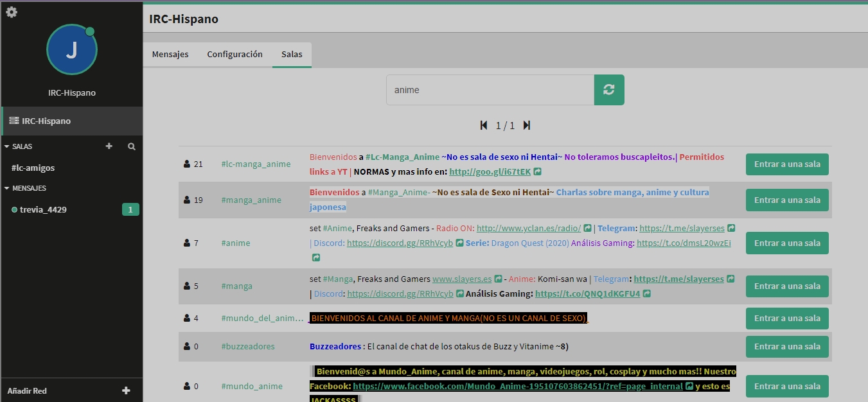The width and height of the screenshot is (868, 402).
Task: Open the Configuración tab
Action: click(x=235, y=55)
